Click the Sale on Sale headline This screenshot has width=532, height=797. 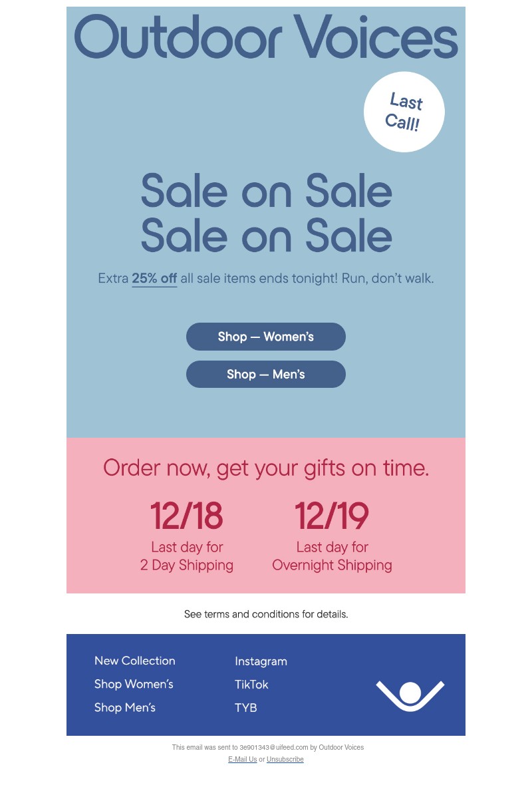point(266,213)
